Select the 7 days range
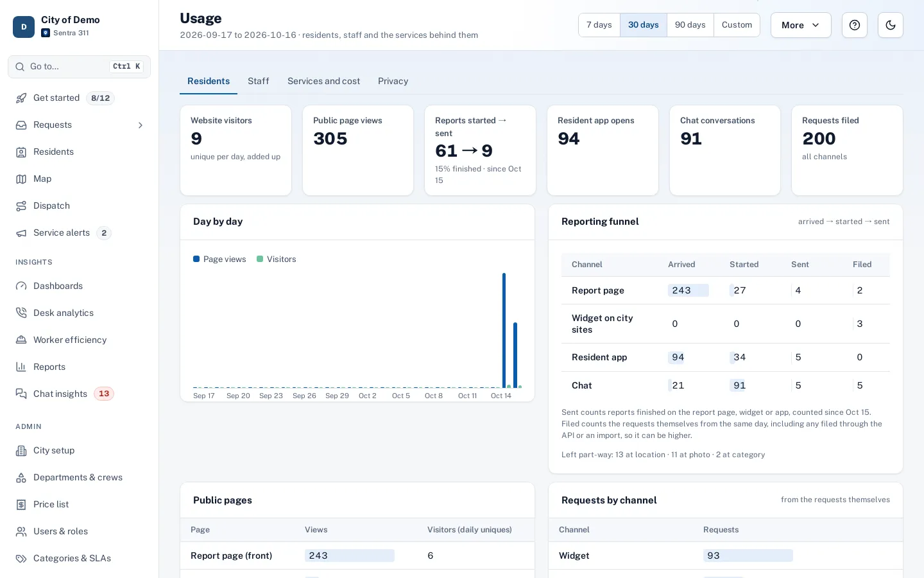This screenshot has width=924, height=578. click(599, 25)
